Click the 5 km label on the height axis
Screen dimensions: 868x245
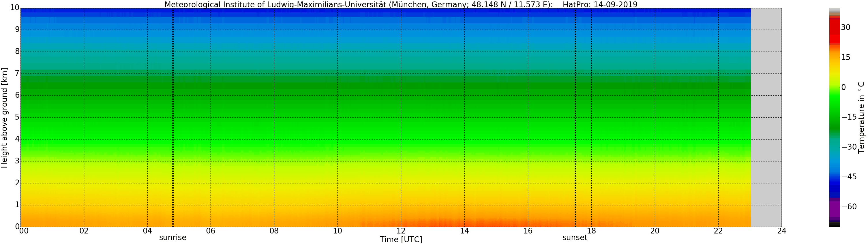[17, 117]
